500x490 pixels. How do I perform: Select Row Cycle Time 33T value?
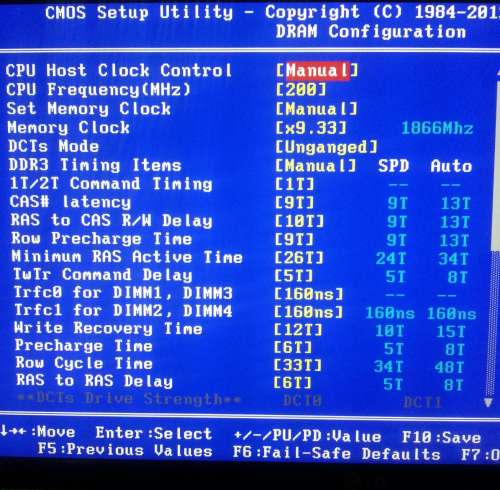coord(298,365)
